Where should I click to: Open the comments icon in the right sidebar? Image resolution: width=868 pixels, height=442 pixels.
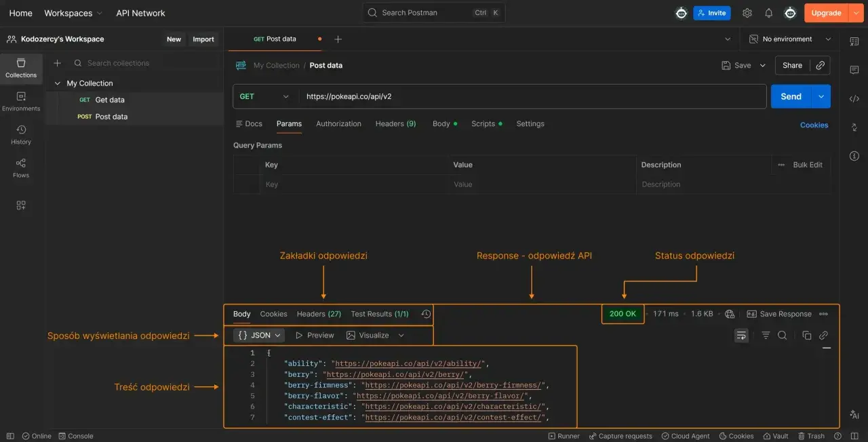pos(854,71)
